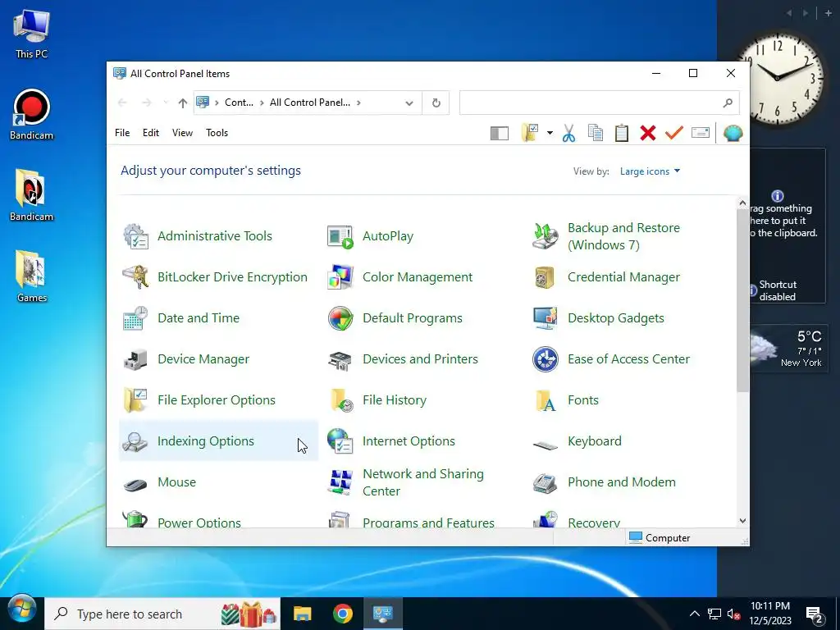The image size is (840, 630).
Task: Click the Cont... breadcrumb segment
Action: pos(239,103)
